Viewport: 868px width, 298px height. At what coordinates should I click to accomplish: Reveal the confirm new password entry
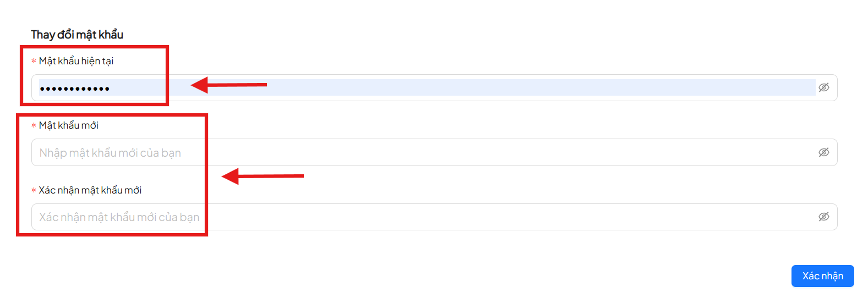(823, 217)
